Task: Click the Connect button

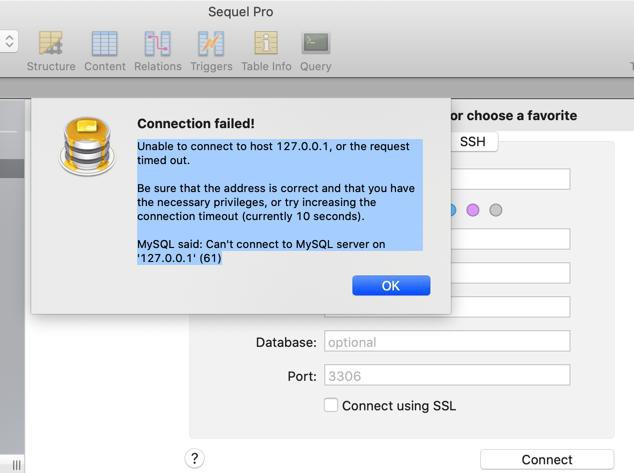Action: point(547,460)
